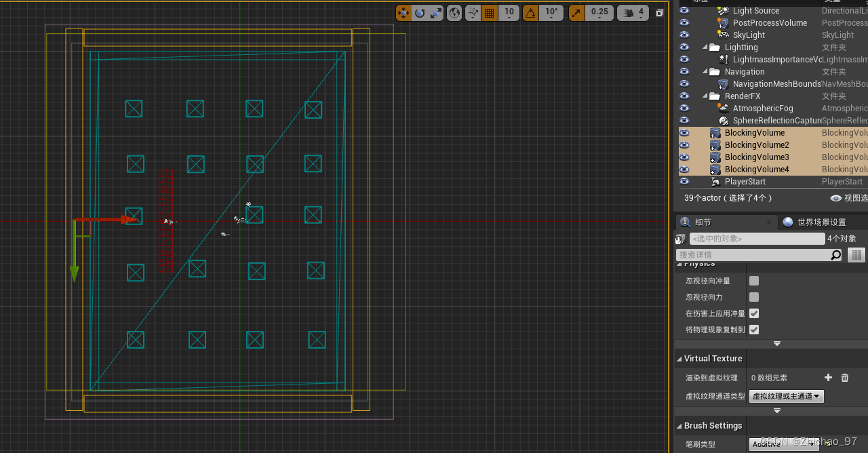Click the 视图选 button in the outliner

[846, 198]
